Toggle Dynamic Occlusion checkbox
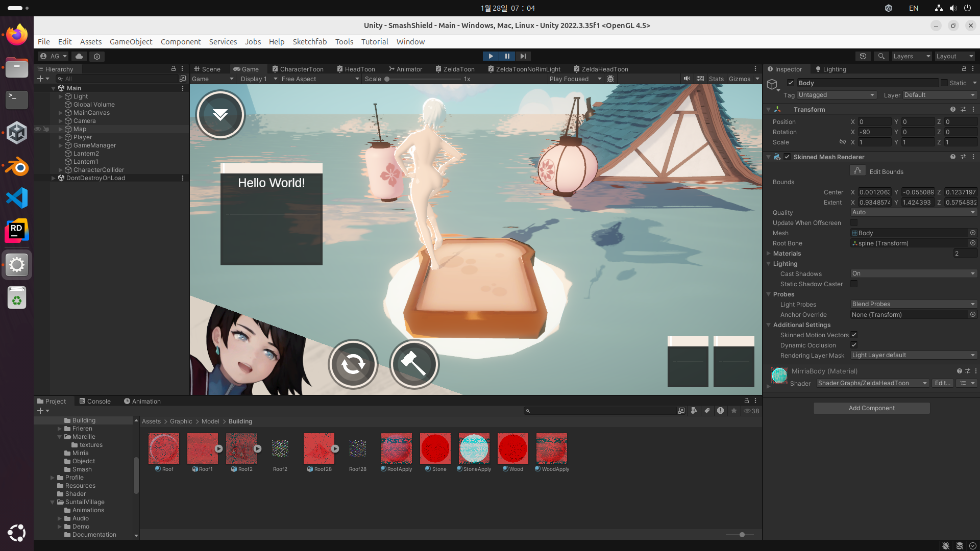The image size is (980, 551). pos(854,345)
